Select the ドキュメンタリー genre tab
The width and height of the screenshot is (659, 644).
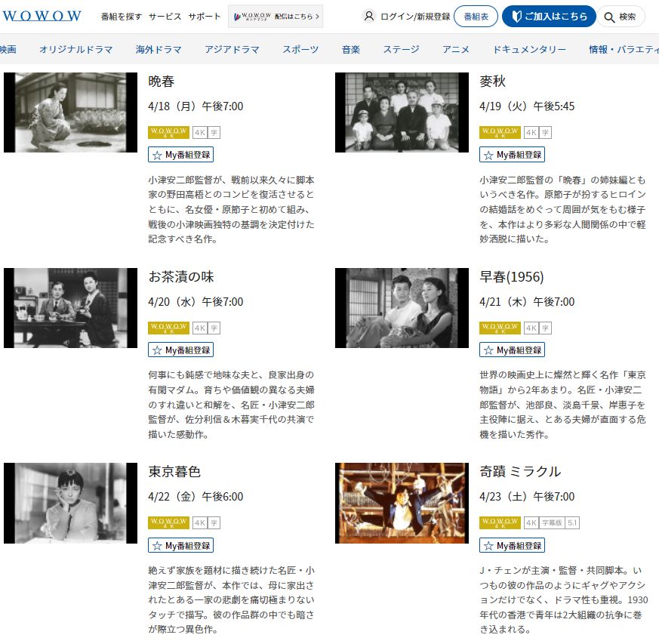pos(530,49)
